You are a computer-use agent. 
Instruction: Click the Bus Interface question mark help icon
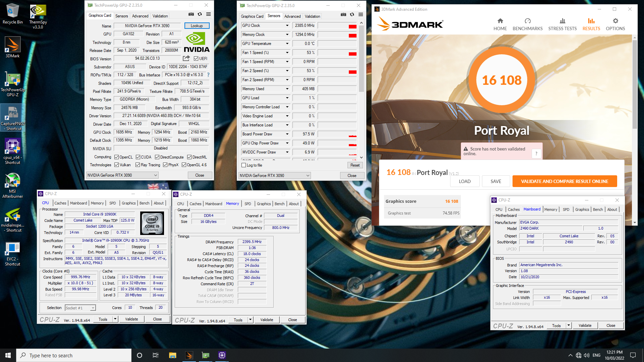point(208,75)
